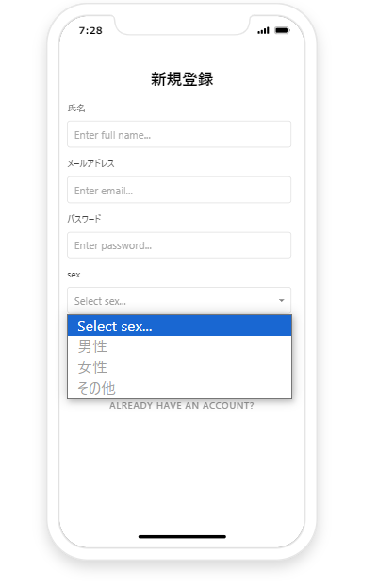378x588 pixels.
Task: Click the 新規登録 page heading
Action: (x=182, y=79)
